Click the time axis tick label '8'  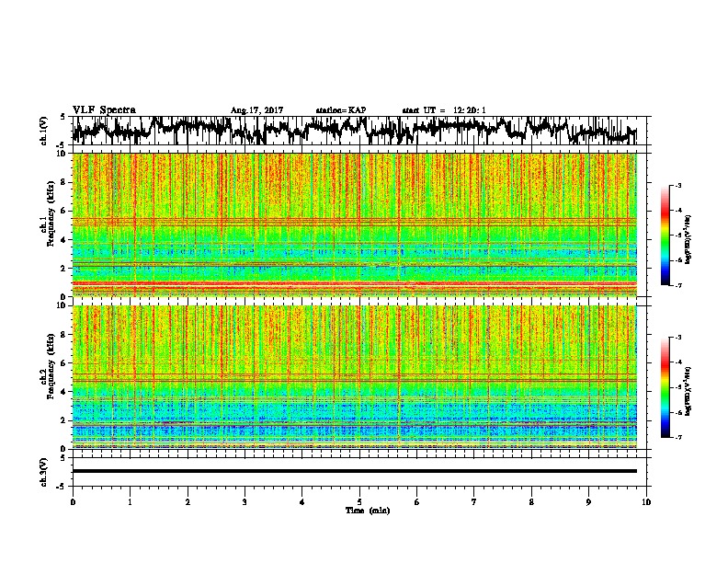coord(531,502)
